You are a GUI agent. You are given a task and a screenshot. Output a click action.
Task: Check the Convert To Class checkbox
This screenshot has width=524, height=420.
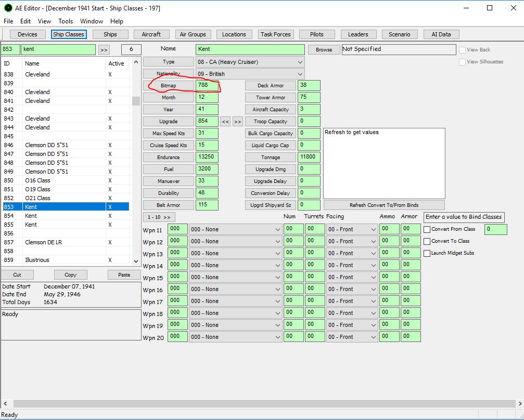pos(427,241)
